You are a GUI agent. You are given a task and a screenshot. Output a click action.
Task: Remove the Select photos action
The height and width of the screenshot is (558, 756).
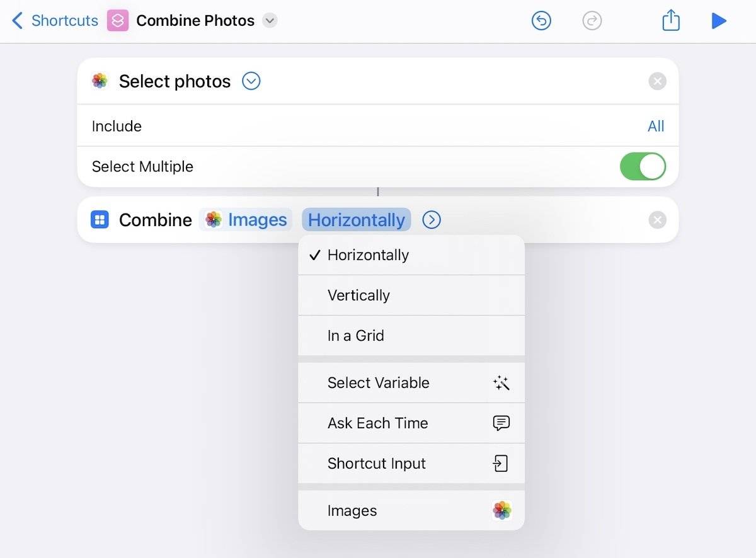(x=657, y=81)
